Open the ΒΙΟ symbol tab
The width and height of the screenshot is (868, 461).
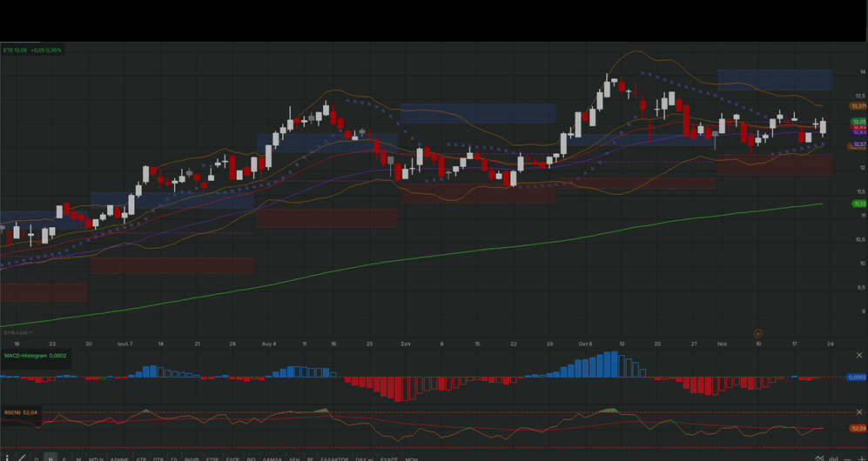tap(251, 458)
